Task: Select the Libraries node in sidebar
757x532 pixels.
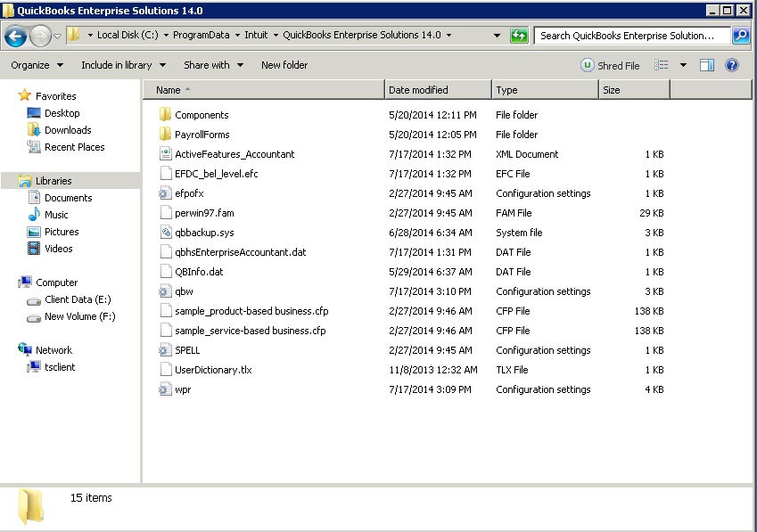Action: [53, 181]
